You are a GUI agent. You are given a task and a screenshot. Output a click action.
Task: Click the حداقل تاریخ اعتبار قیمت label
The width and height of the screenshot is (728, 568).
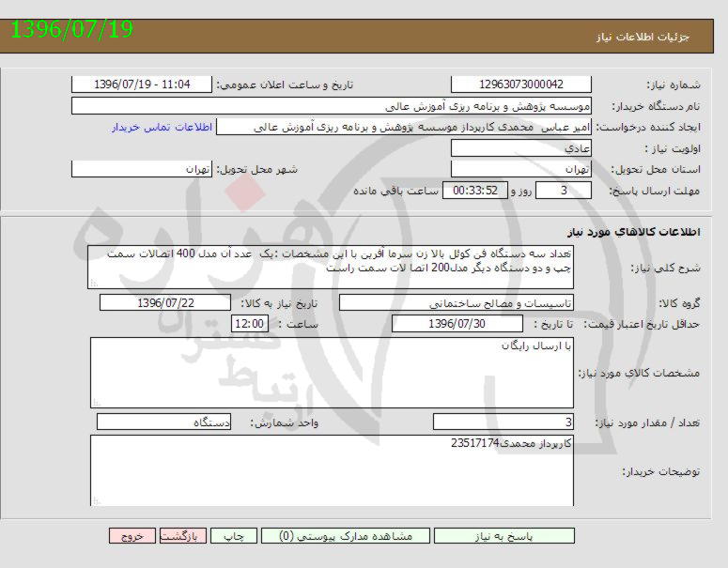(641, 324)
